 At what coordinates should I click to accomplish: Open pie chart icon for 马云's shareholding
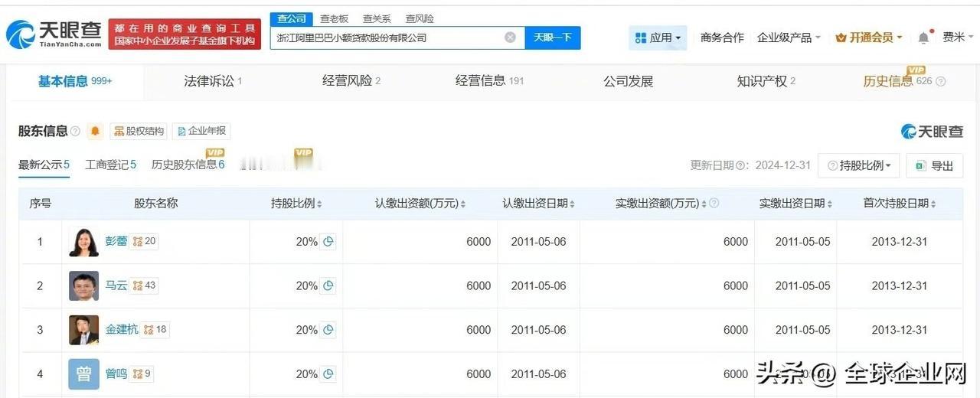pos(328,285)
